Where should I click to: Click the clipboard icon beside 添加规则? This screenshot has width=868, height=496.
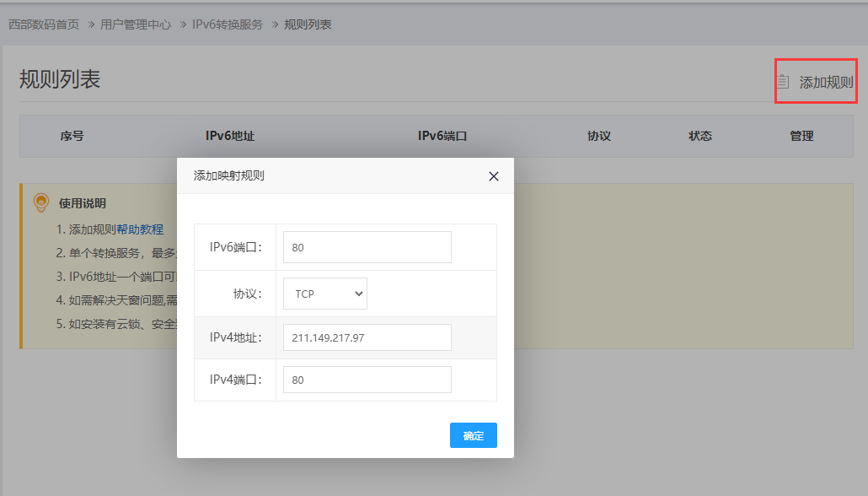click(x=783, y=82)
